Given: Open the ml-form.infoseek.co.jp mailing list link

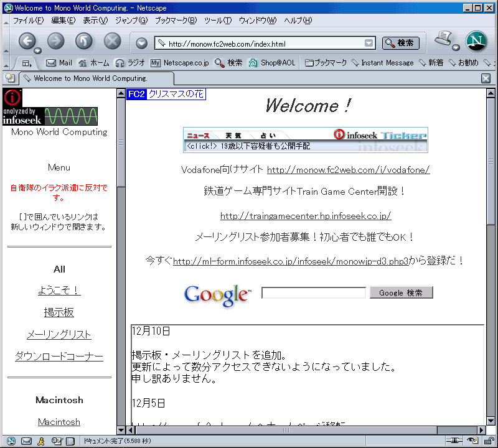Looking at the screenshot, I should [x=291, y=261].
